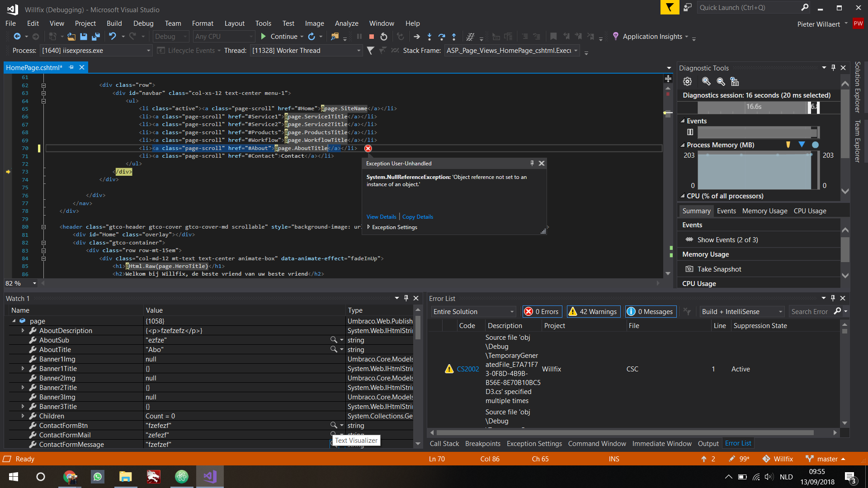Screen dimensions: 868x488
Task: Click the Refresh browser icon next to Continue
Action: (311, 37)
